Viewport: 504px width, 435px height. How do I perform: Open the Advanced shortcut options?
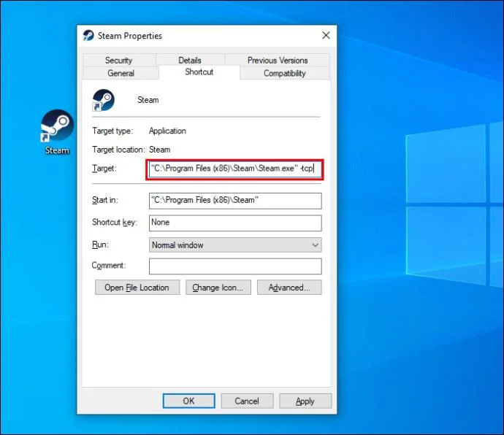pyautogui.click(x=289, y=288)
